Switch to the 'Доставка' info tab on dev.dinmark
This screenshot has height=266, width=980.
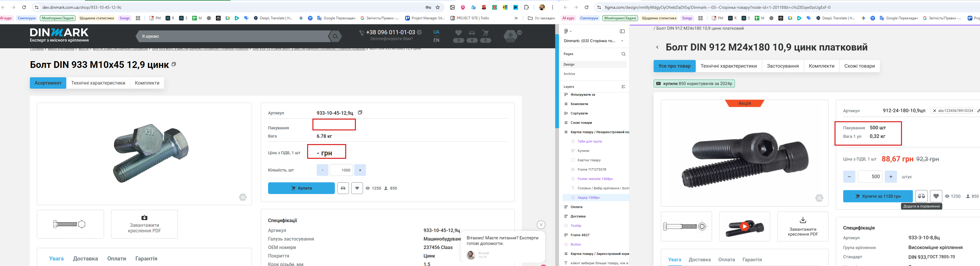85,258
